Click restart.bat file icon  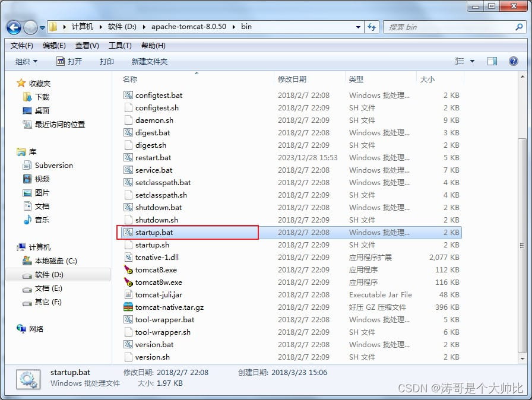point(128,158)
